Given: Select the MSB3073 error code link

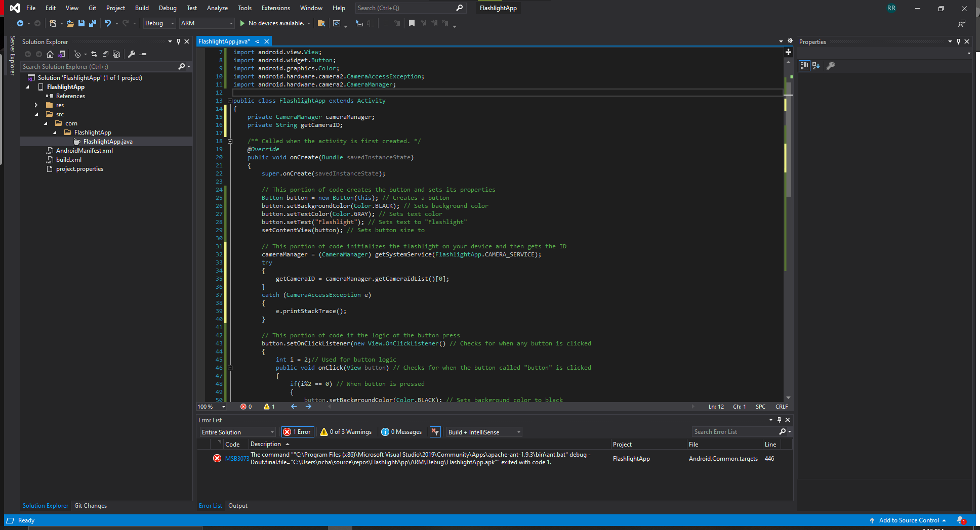Looking at the screenshot, I should [236, 458].
